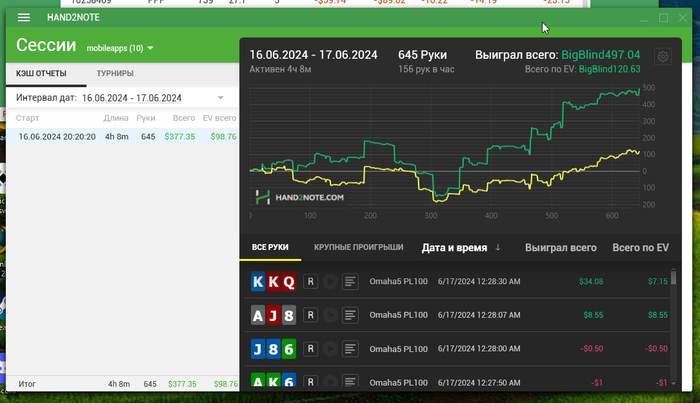Click the BigBlind497.04 total won value
Screen dimensions: 700x403
pyautogui.click(x=600, y=55)
